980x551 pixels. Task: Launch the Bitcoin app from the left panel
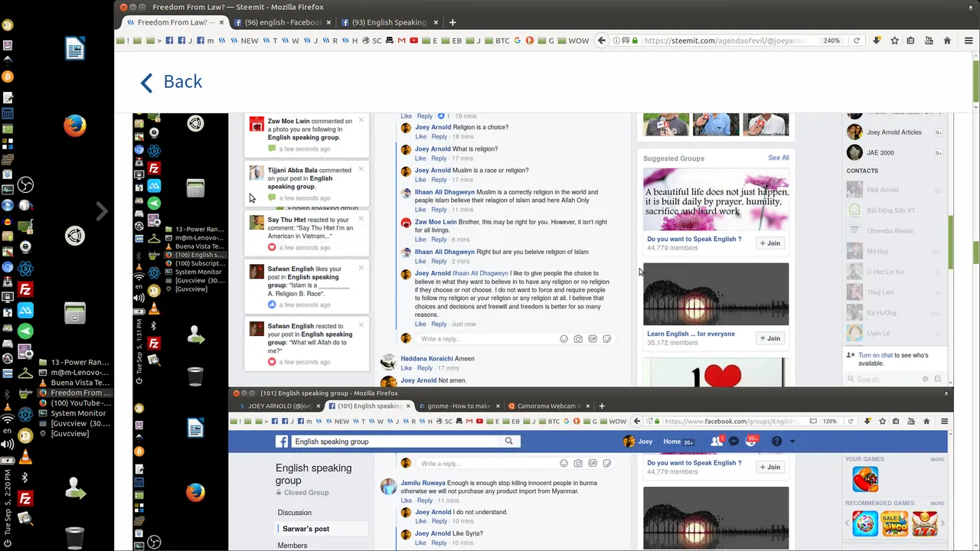point(8,77)
